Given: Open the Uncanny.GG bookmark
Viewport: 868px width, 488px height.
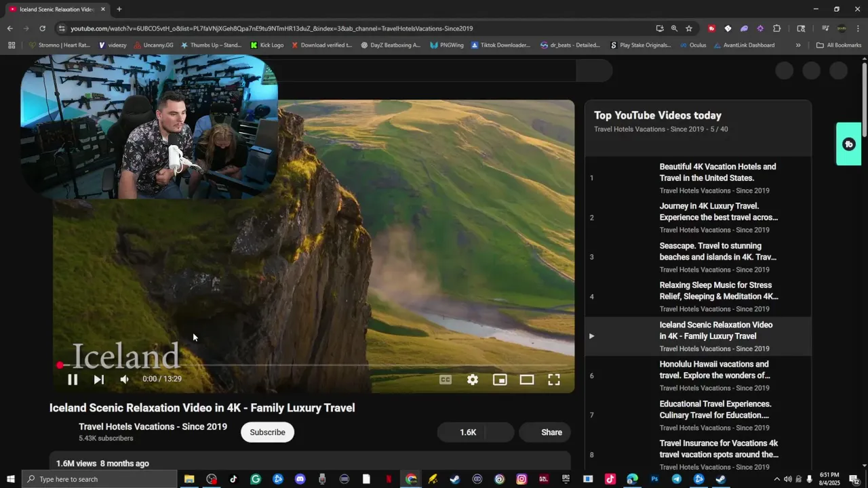Looking at the screenshot, I should click(x=153, y=45).
